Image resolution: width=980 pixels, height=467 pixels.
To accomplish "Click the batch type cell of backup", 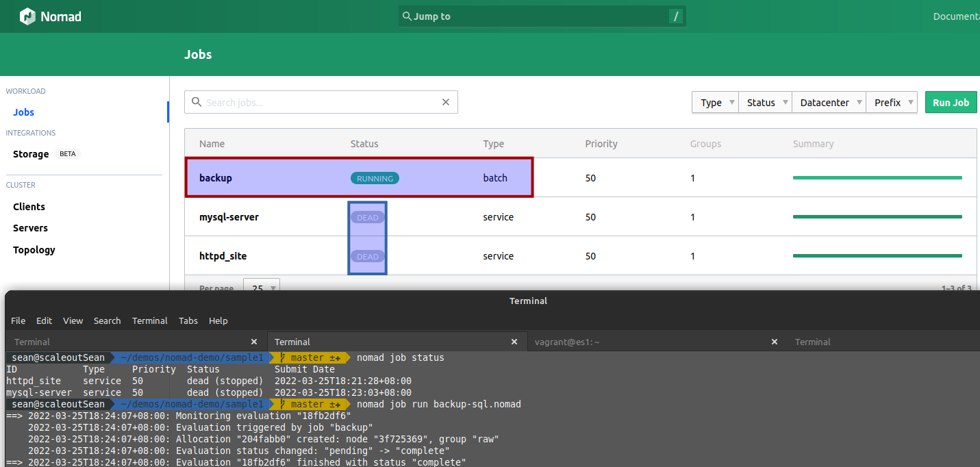I will click(495, 178).
